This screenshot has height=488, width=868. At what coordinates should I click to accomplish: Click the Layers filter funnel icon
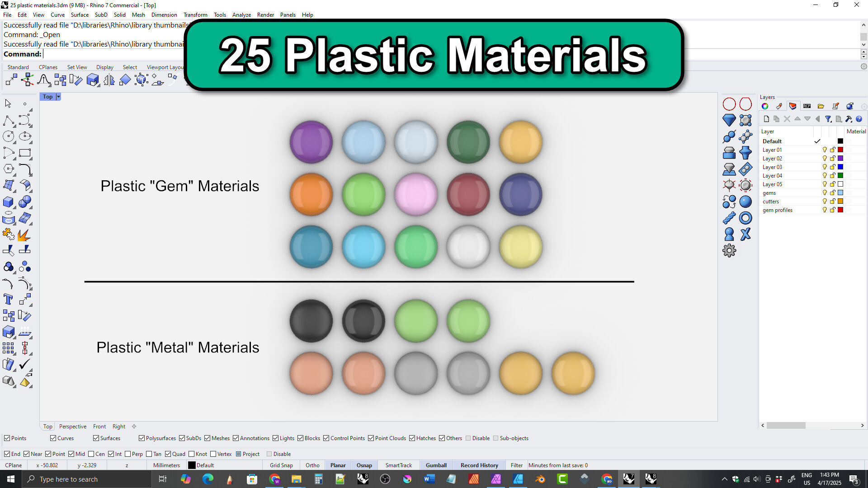pos(828,119)
